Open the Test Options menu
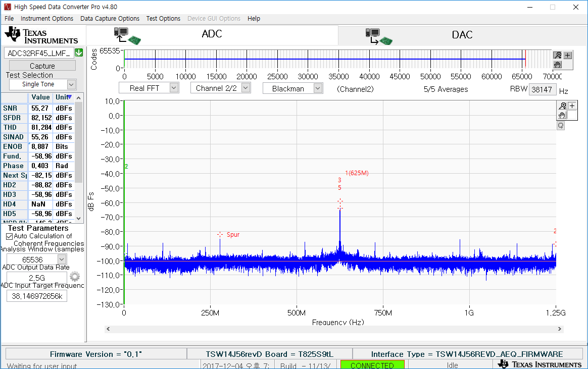The image size is (588, 369). tap(163, 18)
